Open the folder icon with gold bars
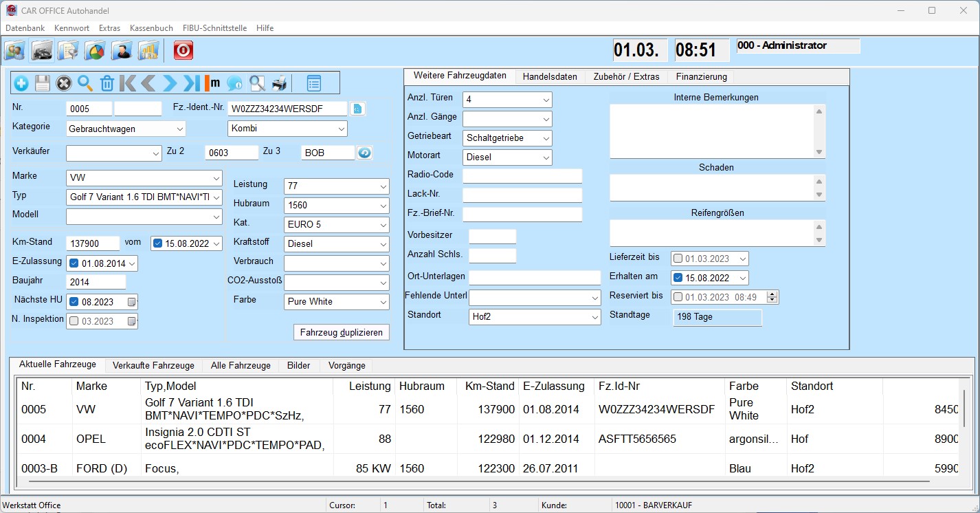The width and height of the screenshot is (980, 513). pyautogui.click(x=149, y=51)
